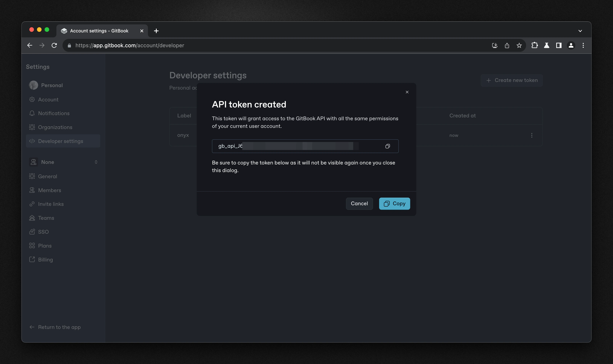
Task: Open SSO settings from the sidebar
Action: click(44, 232)
